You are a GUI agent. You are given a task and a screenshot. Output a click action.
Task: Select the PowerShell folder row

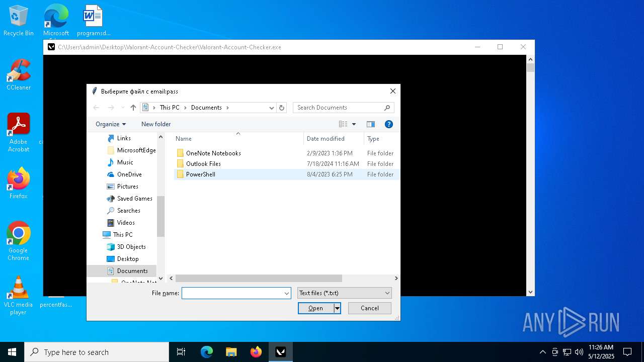tap(286, 174)
